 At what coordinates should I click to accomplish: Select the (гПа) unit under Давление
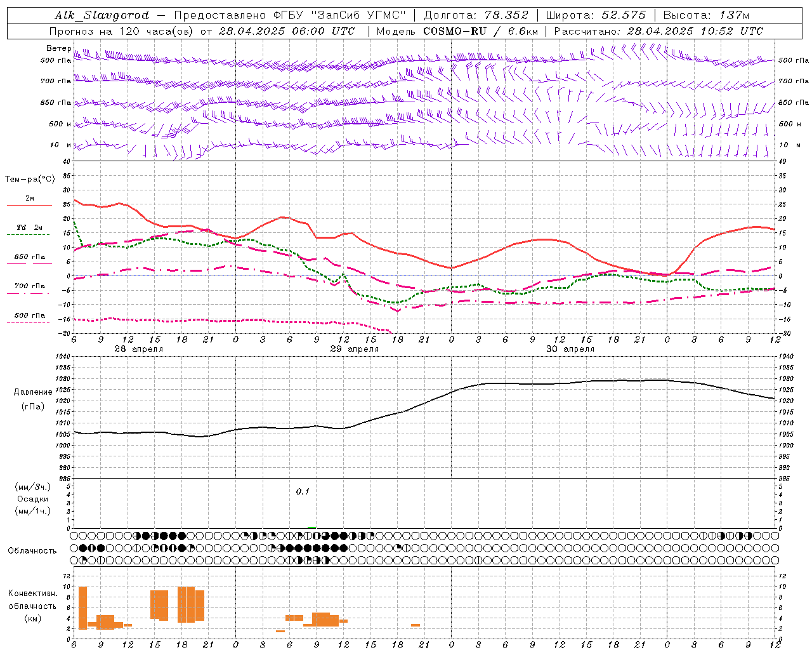pos(33,407)
